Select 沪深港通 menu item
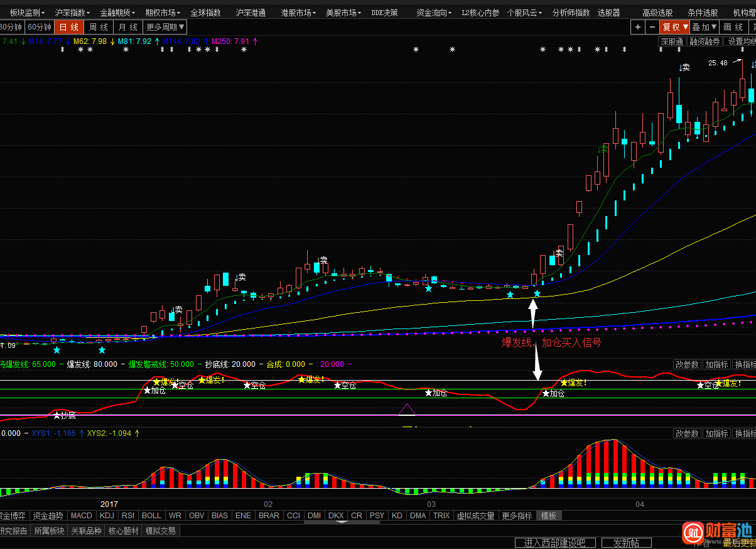The image size is (756, 549). (x=251, y=13)
